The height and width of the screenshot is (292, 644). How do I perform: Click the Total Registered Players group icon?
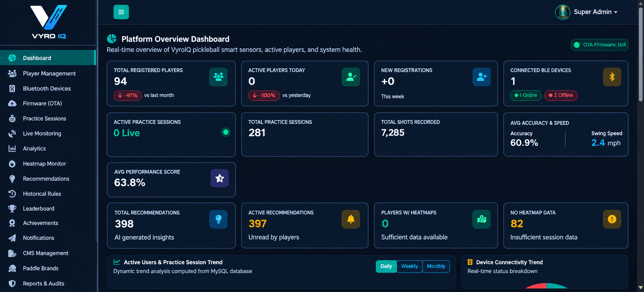218,77
